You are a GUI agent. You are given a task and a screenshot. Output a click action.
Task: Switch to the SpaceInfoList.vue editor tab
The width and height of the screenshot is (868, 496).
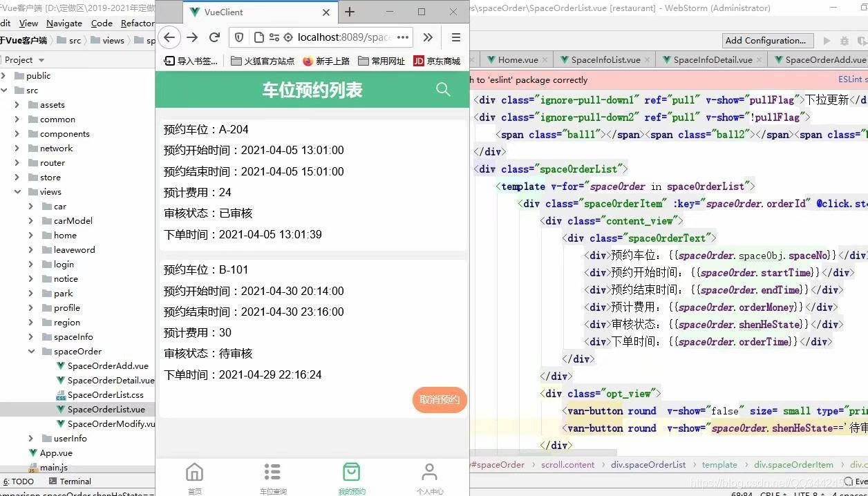605,59
